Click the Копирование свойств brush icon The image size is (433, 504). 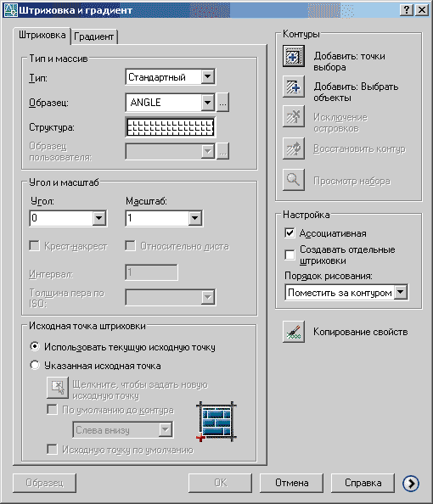tap(294, 332)
